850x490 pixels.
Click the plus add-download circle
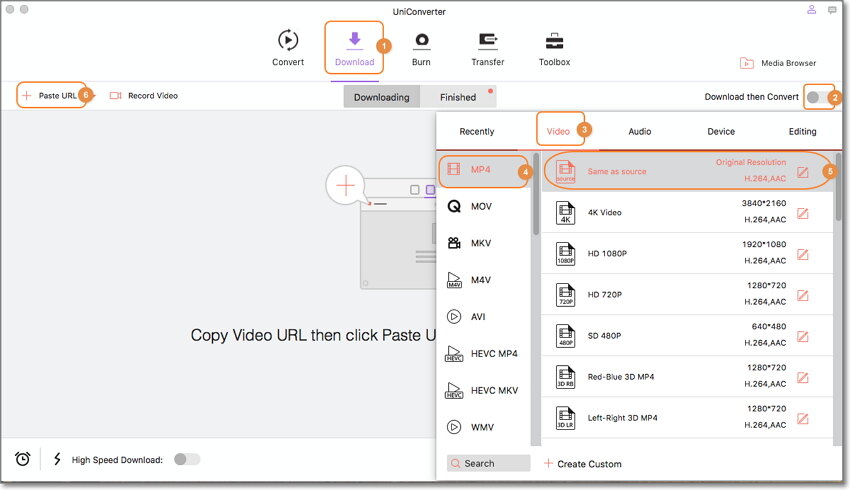(345, 186)
